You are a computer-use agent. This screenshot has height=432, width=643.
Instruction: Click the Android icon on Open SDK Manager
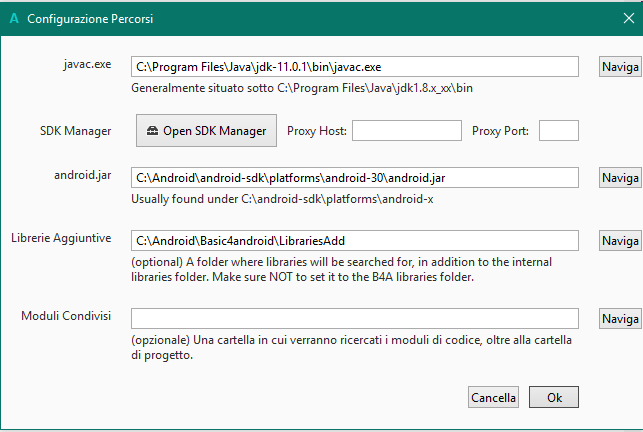pos(152,131)
